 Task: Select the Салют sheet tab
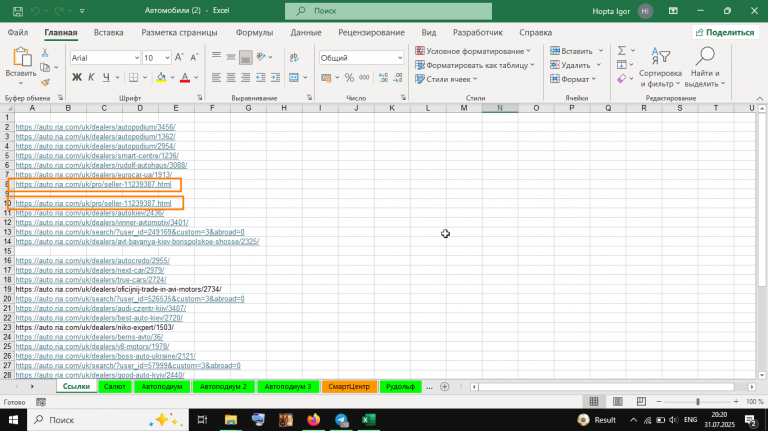click(115, 386)
